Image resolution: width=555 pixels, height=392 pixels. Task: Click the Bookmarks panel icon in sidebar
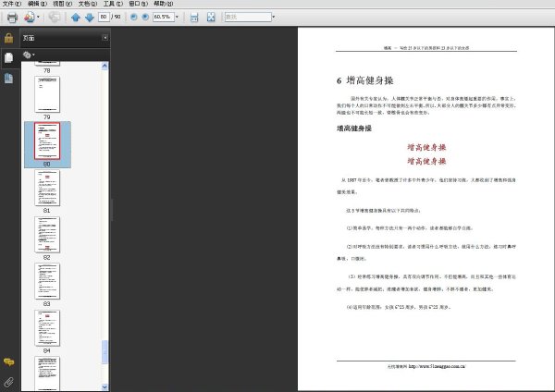click(x=9, y=79)
